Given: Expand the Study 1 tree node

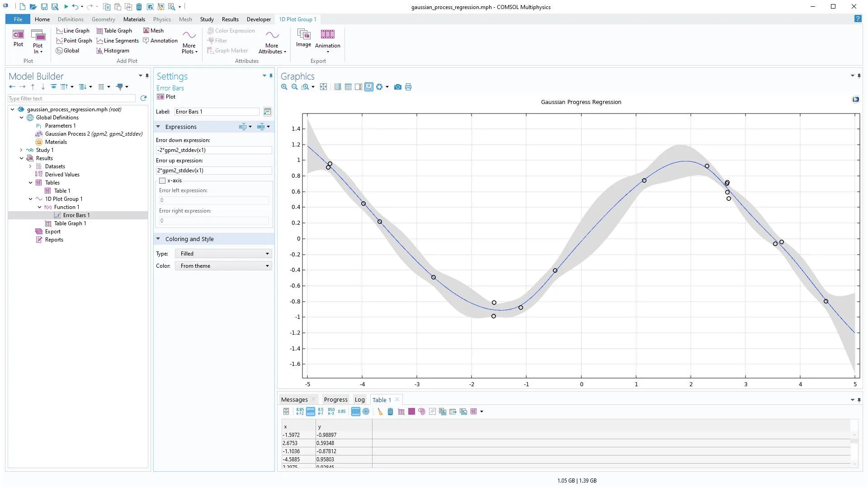Looking at the screenshot, I should tap(21, 150).
